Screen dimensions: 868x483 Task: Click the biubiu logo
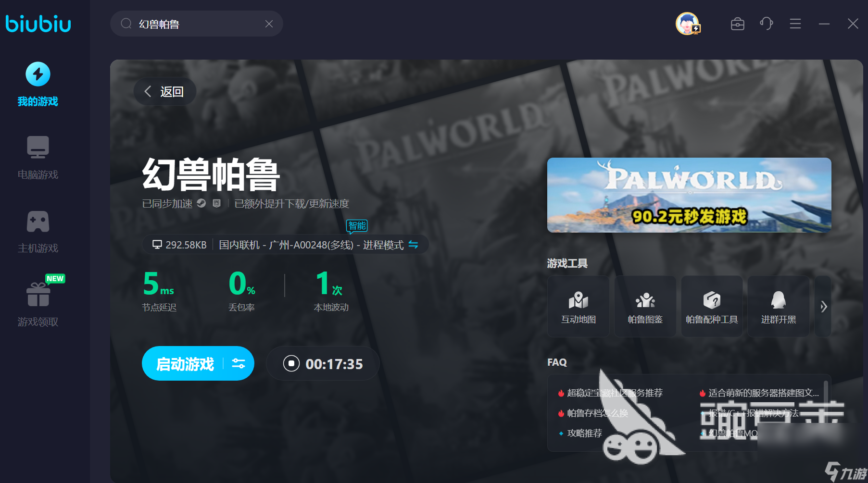pos(38,24)
